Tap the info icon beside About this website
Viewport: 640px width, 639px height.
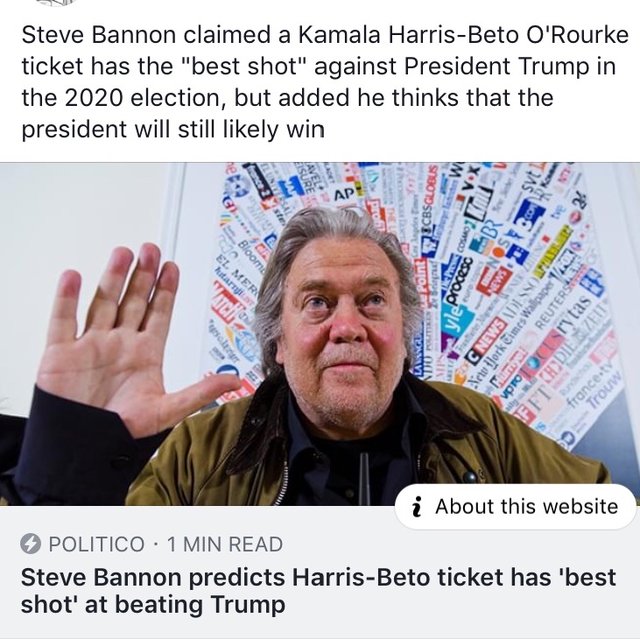(416, 507)
